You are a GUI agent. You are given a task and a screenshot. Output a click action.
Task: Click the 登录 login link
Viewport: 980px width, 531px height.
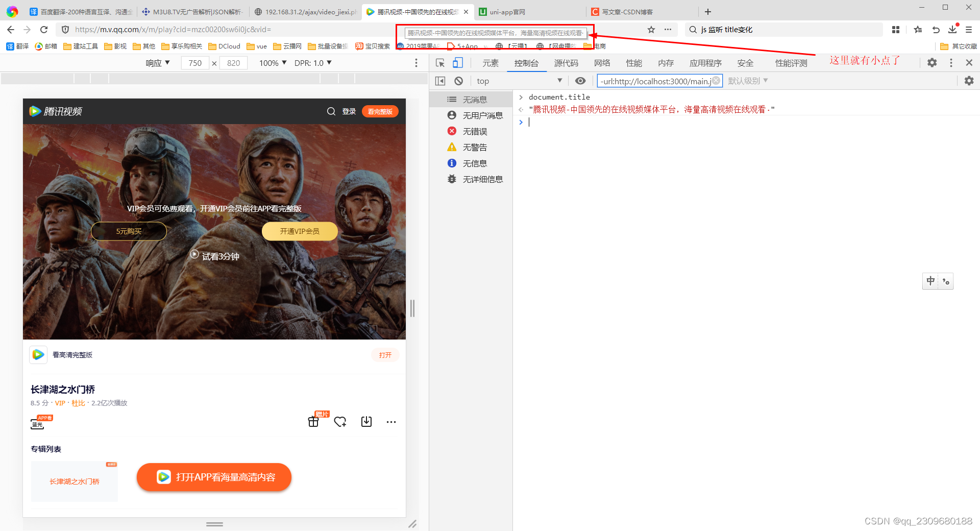click(349, 111)
